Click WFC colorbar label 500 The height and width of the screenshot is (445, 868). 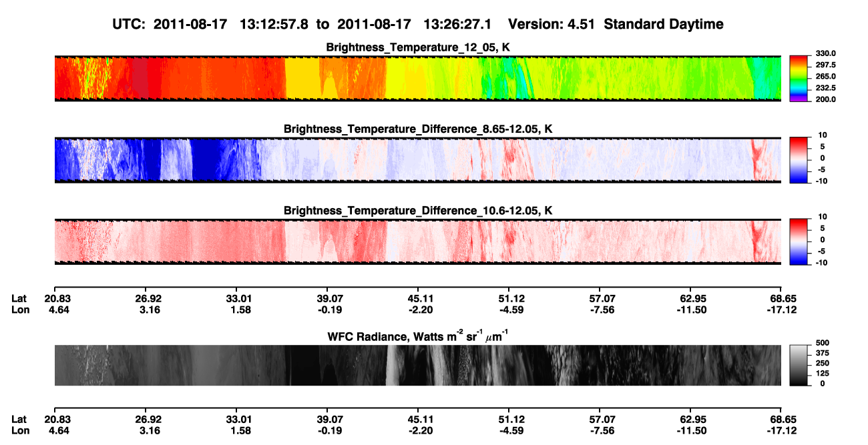tap(822, 342)
